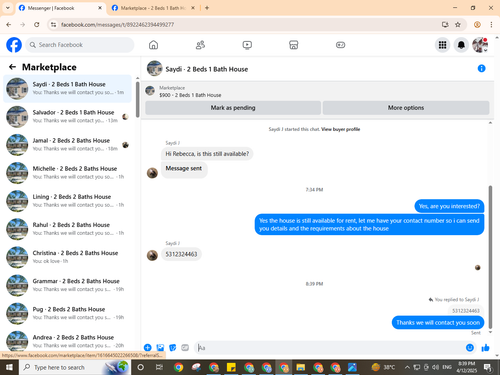This screenshot has height=375, width=500.
Task: Open the Grammar conversation
Action: (x=67, y=285)
